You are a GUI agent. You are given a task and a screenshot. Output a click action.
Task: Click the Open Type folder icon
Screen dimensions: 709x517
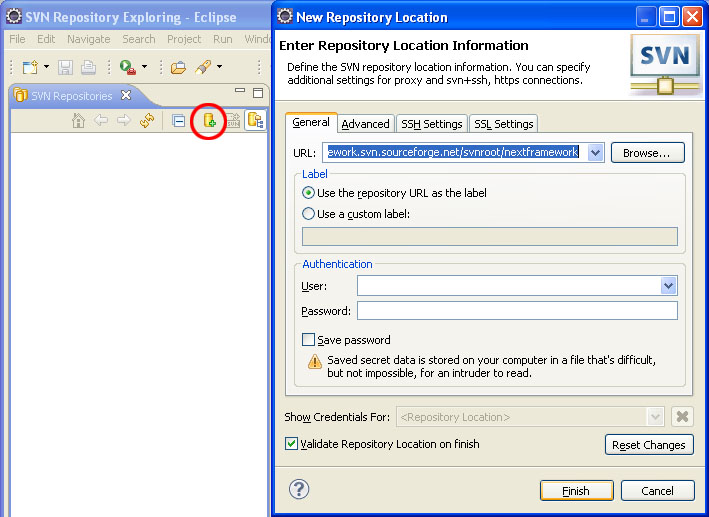point(178,67)
